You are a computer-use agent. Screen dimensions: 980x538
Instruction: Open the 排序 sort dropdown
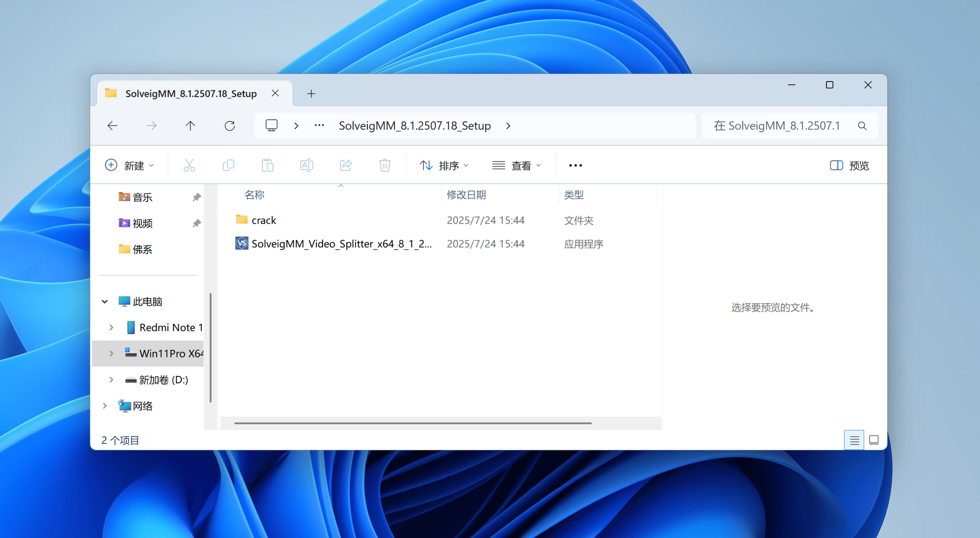pos(444,165)
